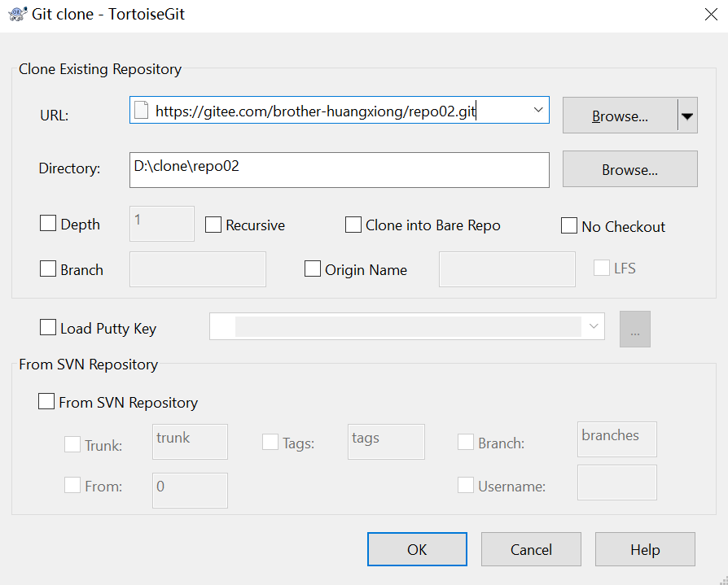Toggle the Load Putty Key checkbox
The height and width of the screenshot is (585, 728).
click(48, 327)
